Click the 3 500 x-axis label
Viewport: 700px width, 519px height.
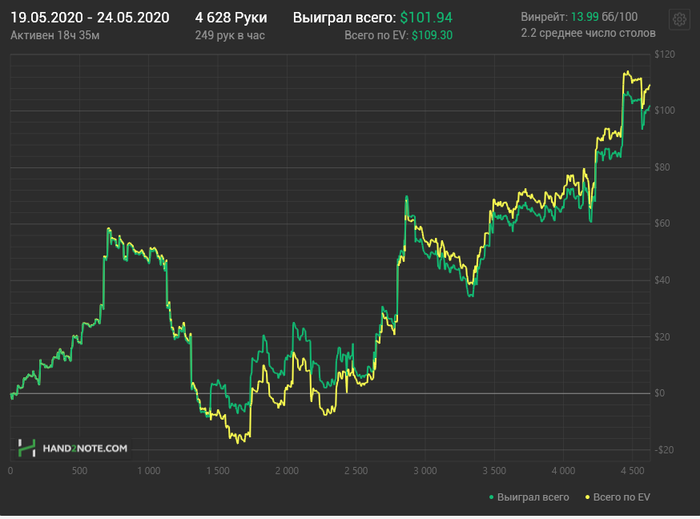494,471
